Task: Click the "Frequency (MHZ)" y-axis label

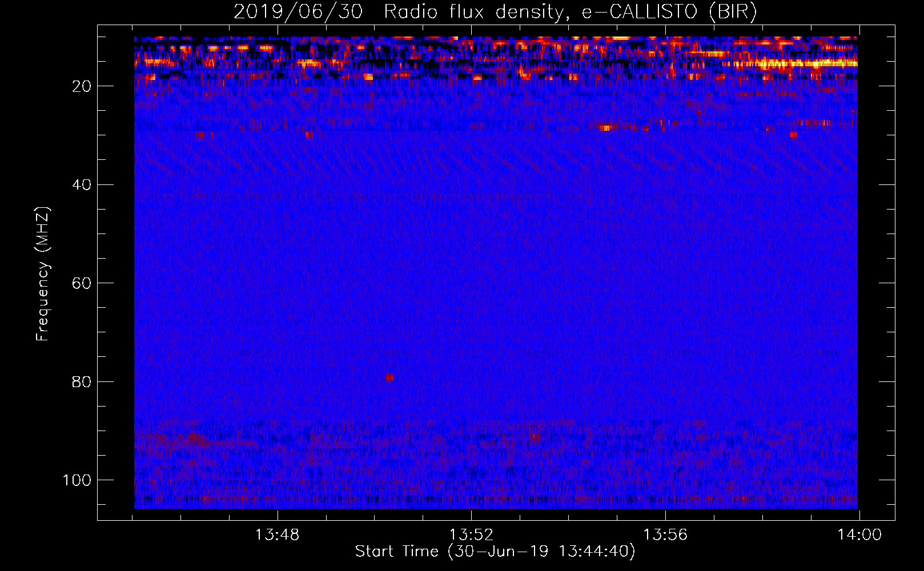Action: [43, 274]
